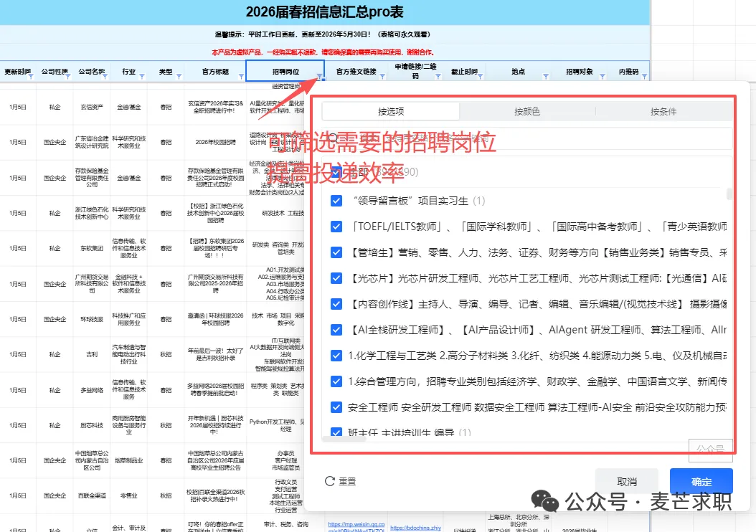Select the 烟草制品业 industry cell
Screen dimensions: 756x532
coord(128,461)
